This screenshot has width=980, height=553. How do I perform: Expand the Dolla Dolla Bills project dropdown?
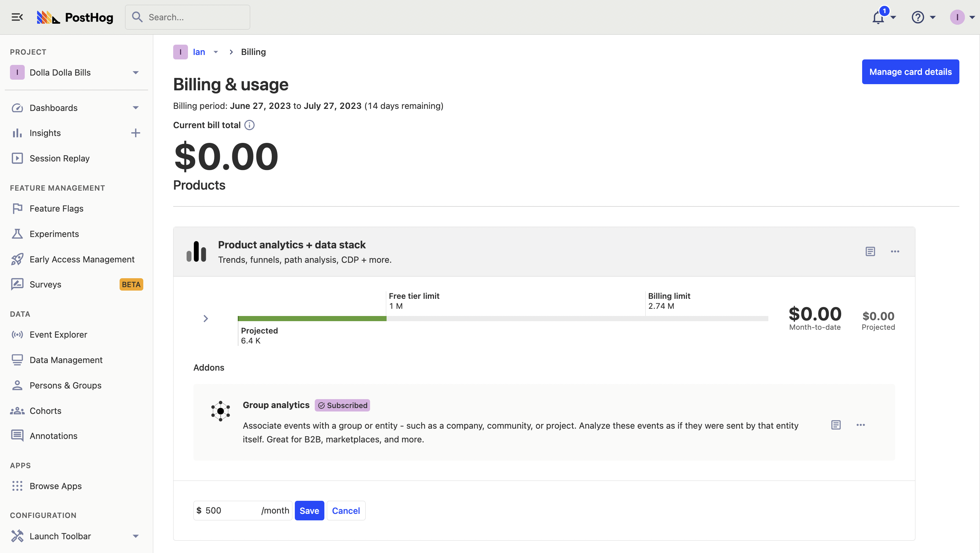pos(135,72)
